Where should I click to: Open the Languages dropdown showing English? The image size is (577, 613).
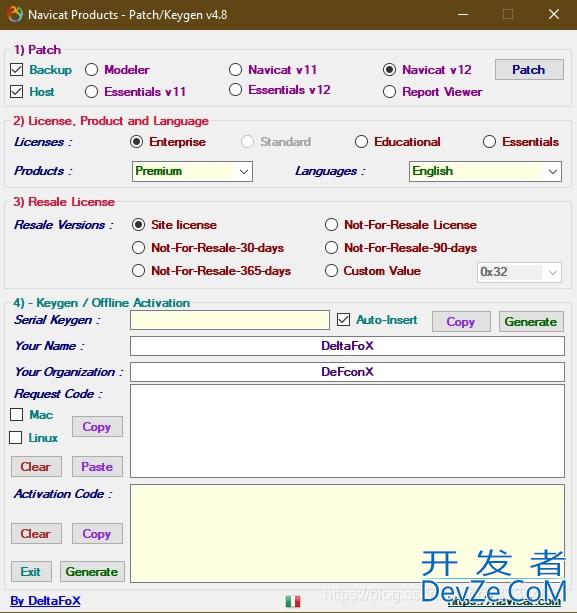tap(485, 172)
